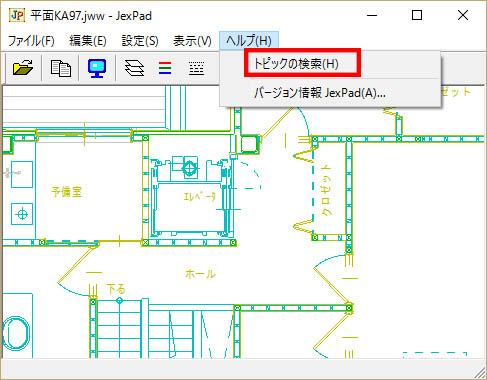Click the 予備室 room label in drawing
The width and height of the screenshot is (487, 380).
click(67, 192)
